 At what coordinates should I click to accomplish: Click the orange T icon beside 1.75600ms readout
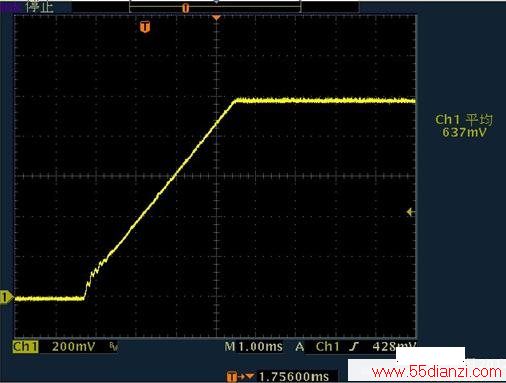click(x=232, y=377)
